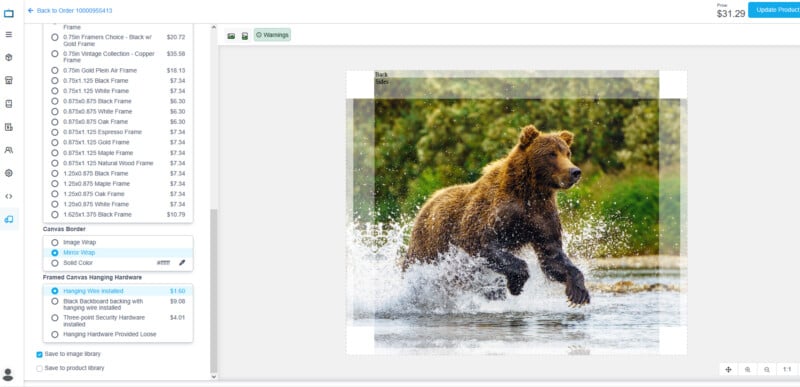Screen dimensions: 800x387
Task: Click Update Product button
Action: 774,10
